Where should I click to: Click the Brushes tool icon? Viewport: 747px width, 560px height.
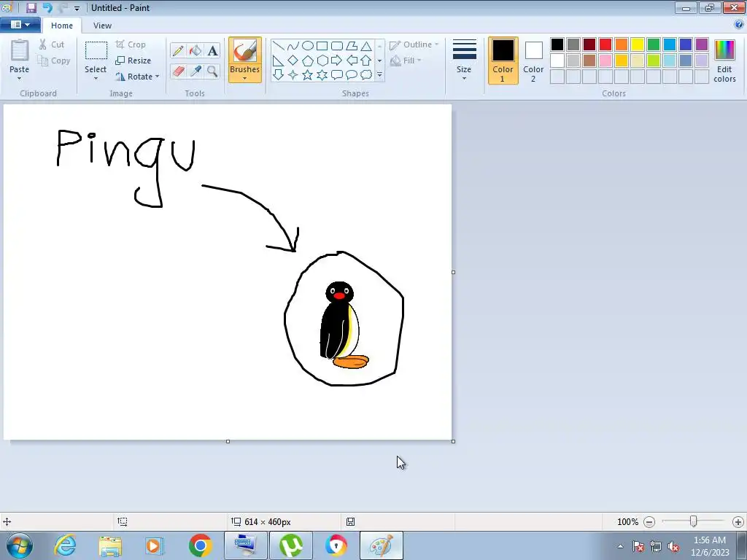245,50
